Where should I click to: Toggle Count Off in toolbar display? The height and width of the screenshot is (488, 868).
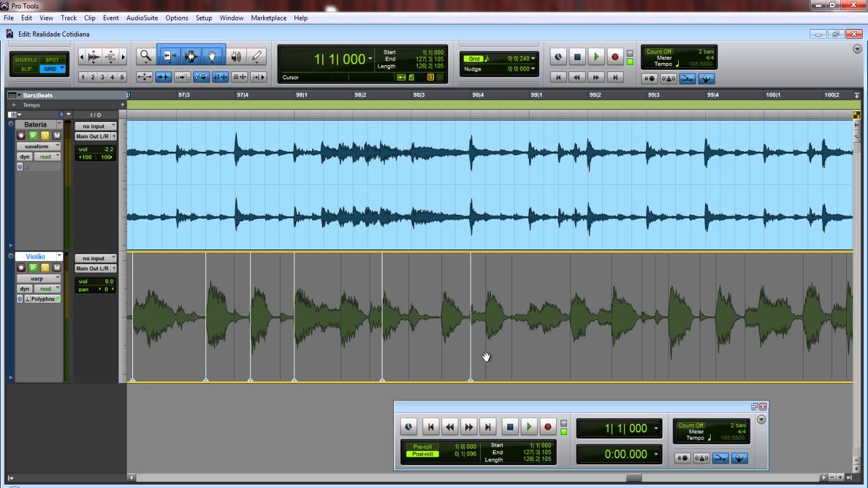659,52
